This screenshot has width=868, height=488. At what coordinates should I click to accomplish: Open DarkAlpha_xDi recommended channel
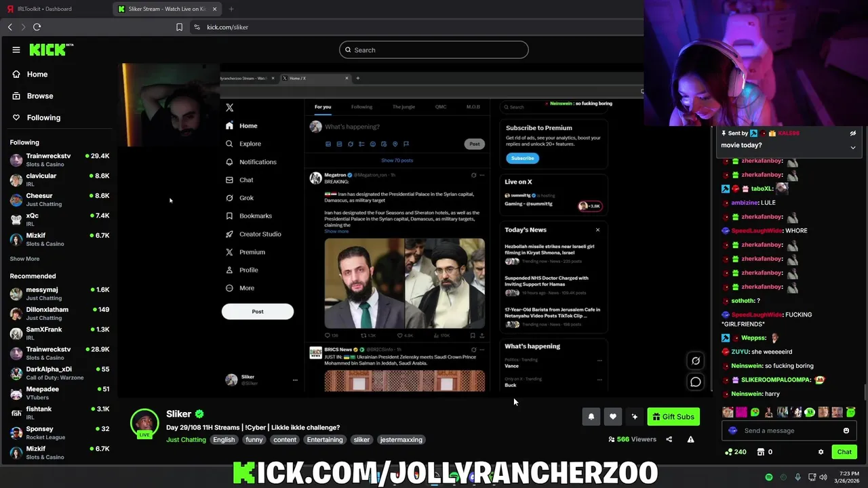coord(60,373)
